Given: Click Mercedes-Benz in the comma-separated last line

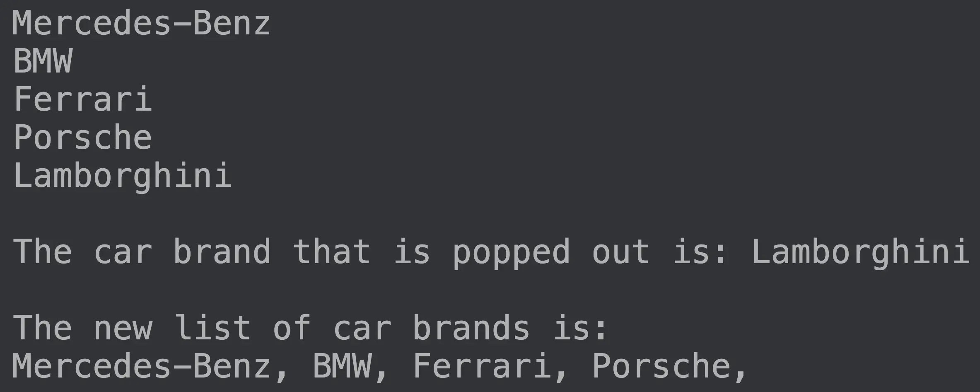Looking at the screenshot, I should point(141,366).
